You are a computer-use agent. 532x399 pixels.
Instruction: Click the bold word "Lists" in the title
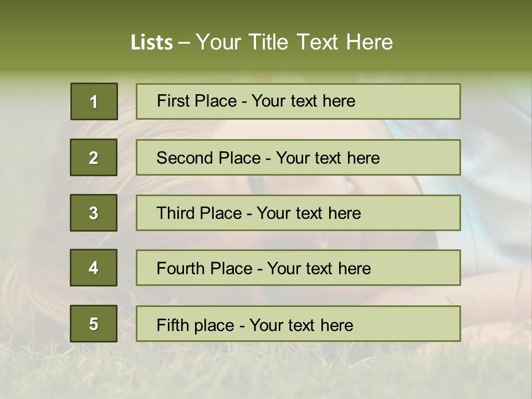[152, 43]
